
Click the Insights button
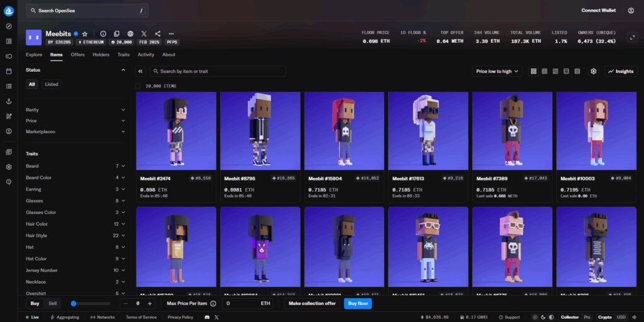click(x=621, y=71)
